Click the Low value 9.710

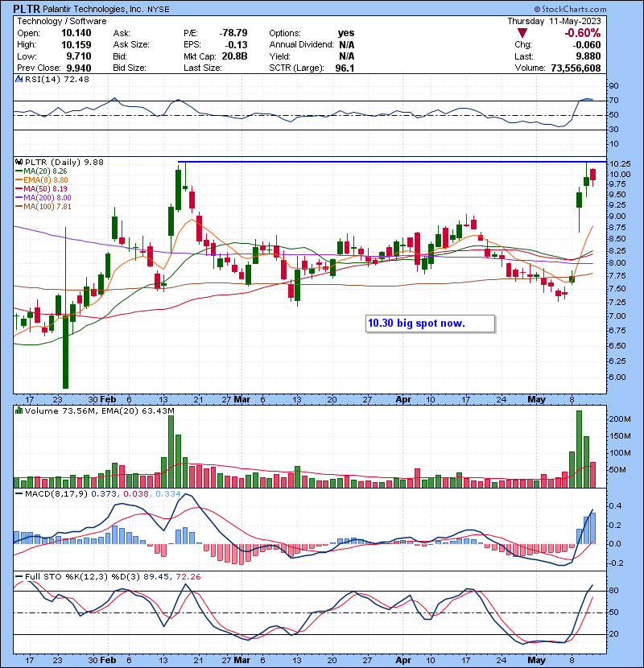coord(79,56)
